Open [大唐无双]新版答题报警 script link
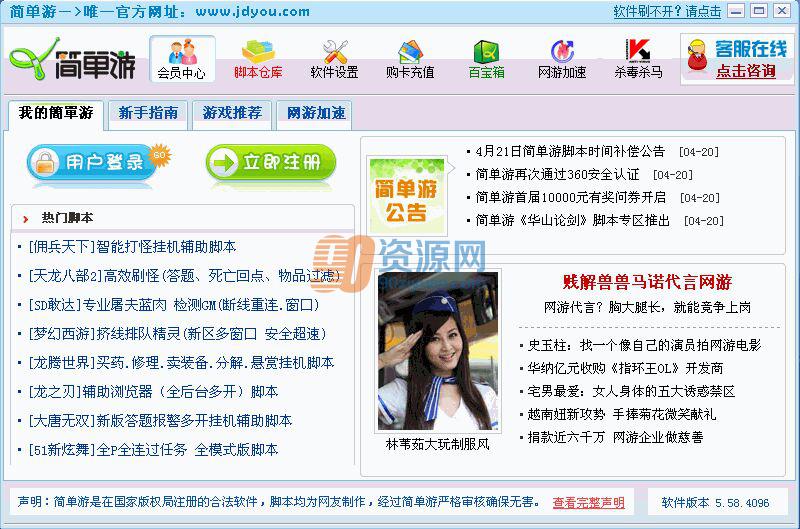800x529 pixels. pos(161,421)
